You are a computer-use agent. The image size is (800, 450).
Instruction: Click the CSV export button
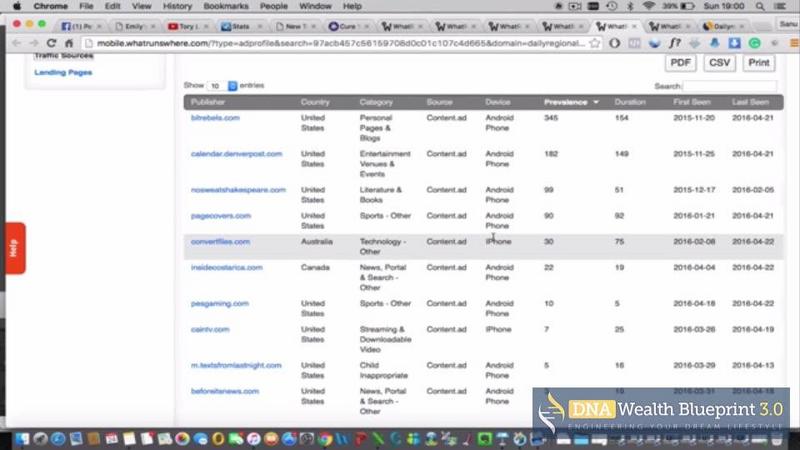[719, 63]
